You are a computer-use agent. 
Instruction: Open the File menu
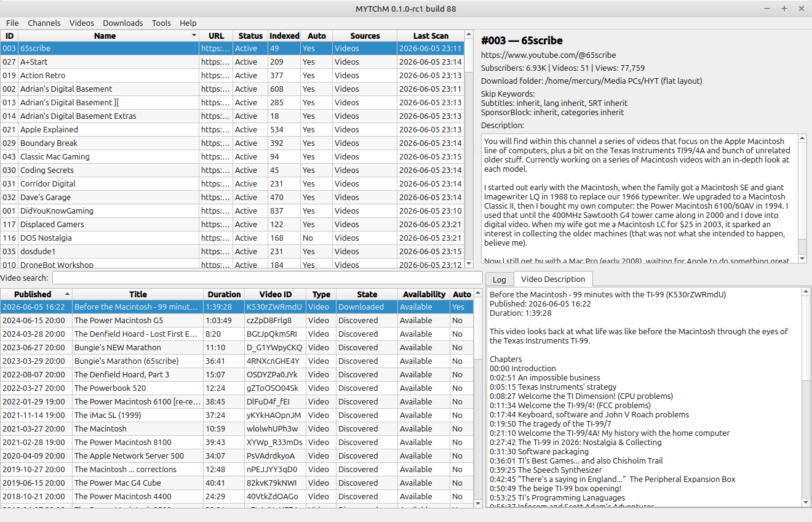point(12,23)
